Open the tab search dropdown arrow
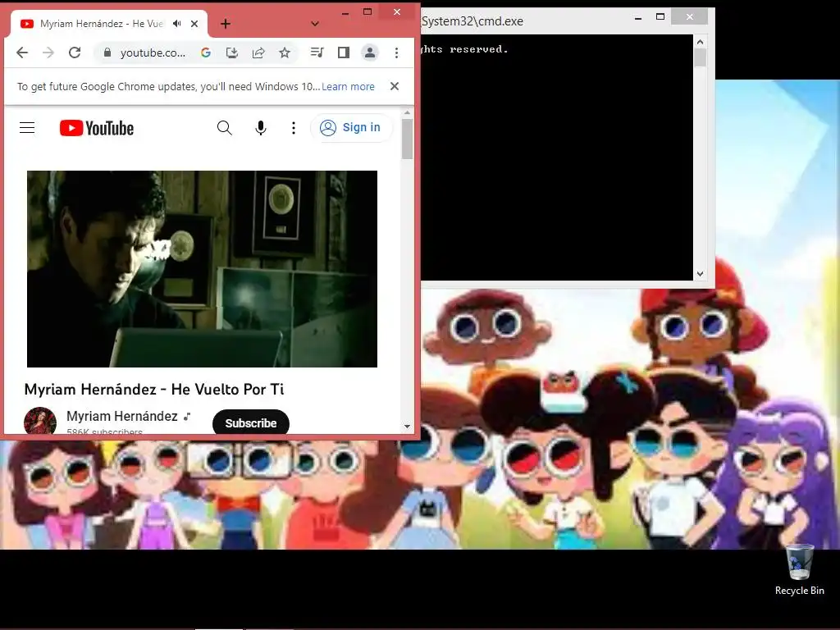 pos(315,24)
